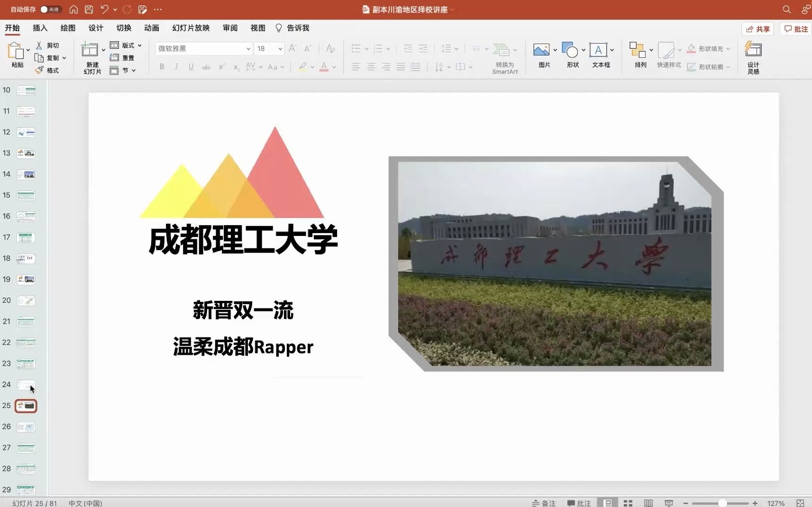Click the zoom out minus button
Screen dimensions: 812x507
[685, 503]
